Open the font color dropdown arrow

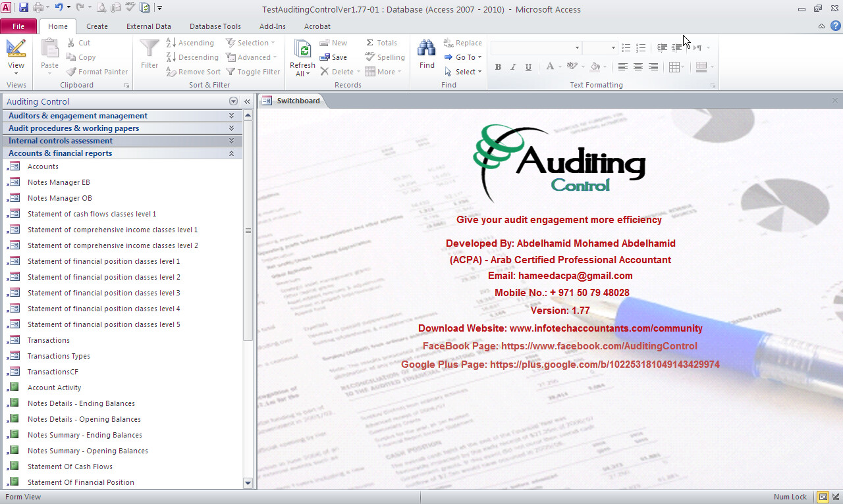559,67
